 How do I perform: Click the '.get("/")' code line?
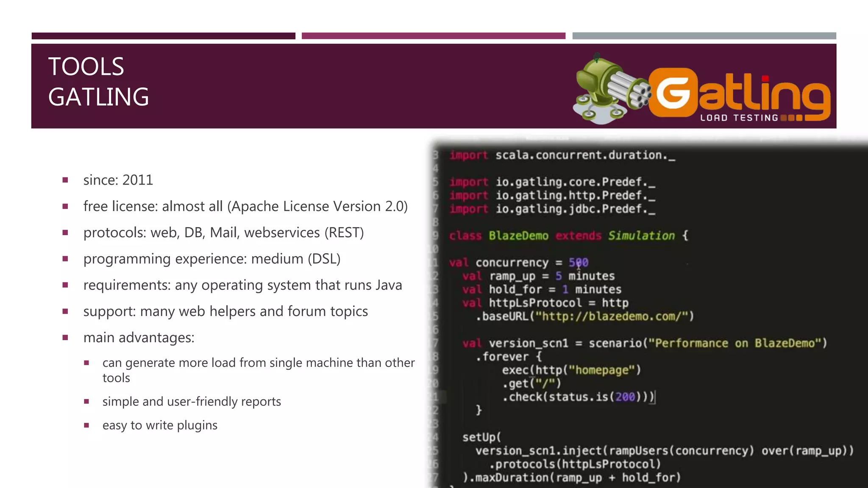[532, 384]
